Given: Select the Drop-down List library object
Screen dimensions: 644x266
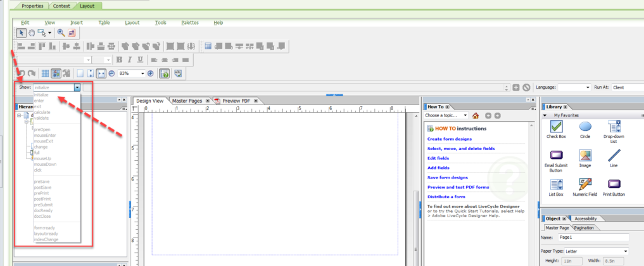Looking at the screenshot, I should click(614, 132).
